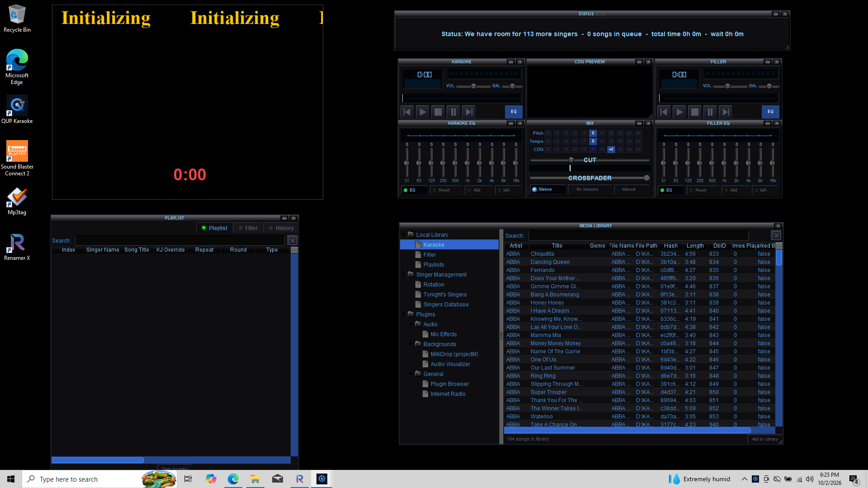Image resolution: width=868 pixels, height=488 pixels.
Task: Stop the Karaoke deck playback
Action: point(438,112)
